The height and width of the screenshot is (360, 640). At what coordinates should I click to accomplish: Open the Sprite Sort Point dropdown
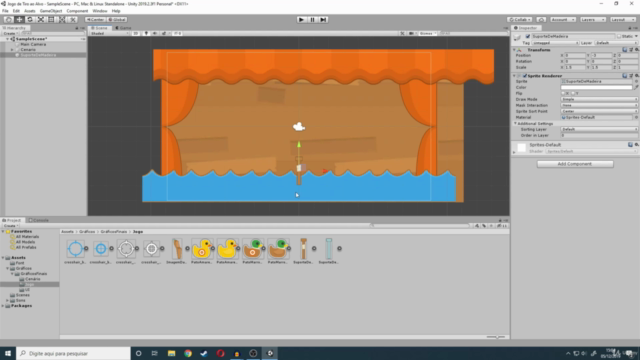[x=599, y=111]
